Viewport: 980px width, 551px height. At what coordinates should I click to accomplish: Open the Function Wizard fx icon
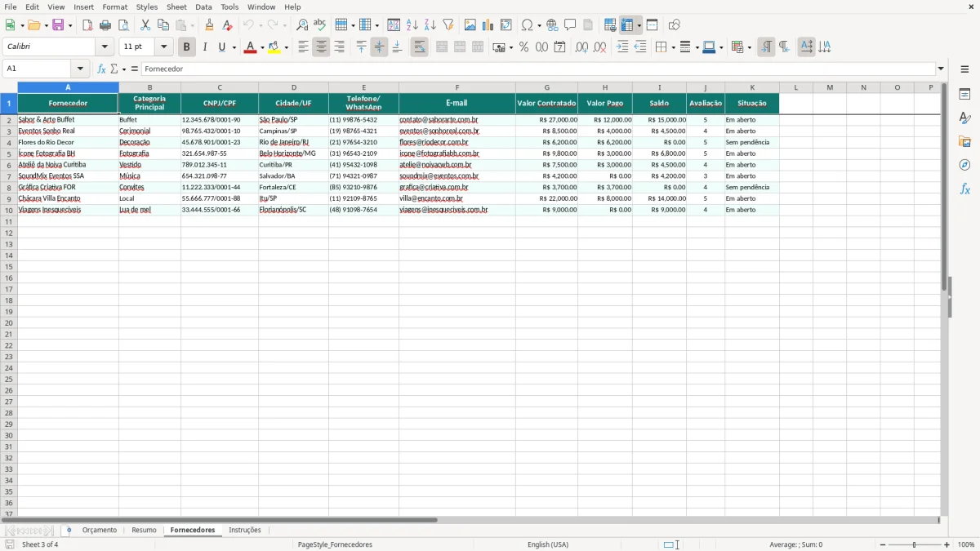(101, 69)
